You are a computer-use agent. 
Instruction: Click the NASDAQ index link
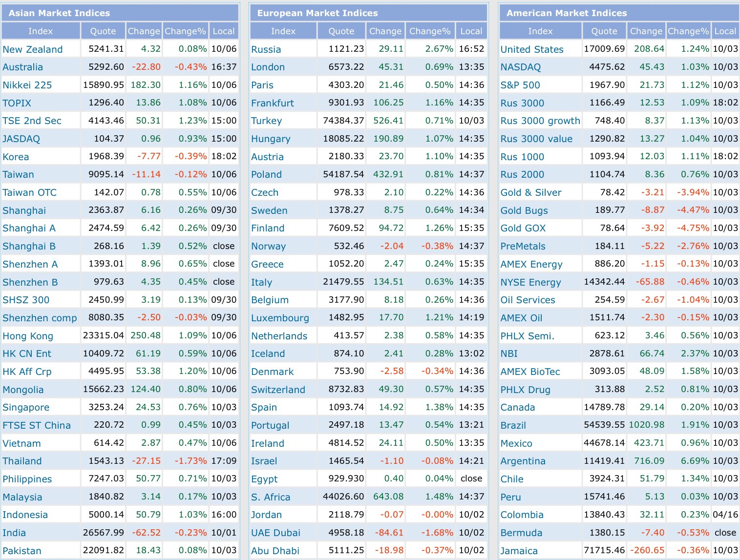pos(521,67)
